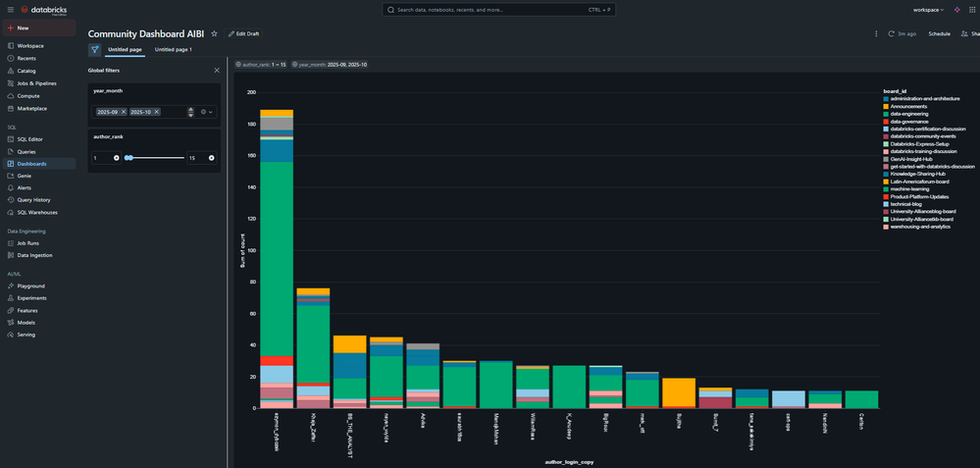Open the Databricks assistant sparkle icon

click(x=957, y=10)
